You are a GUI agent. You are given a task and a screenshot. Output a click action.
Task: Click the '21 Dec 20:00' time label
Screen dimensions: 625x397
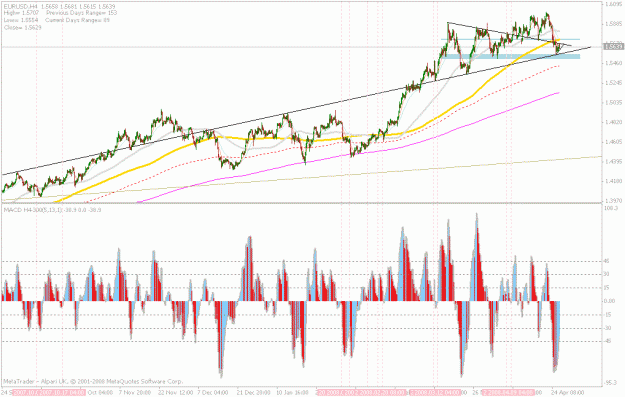pos(254,393)
